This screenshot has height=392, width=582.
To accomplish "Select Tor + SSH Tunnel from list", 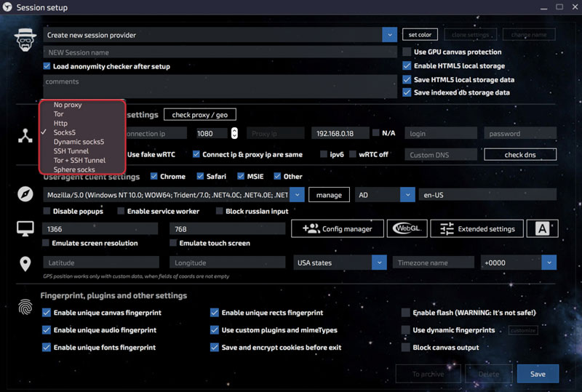I will [79, 160].
